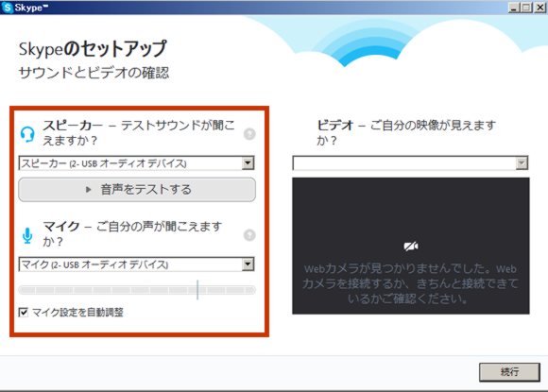Click the Webカメラが見つかりませんでした message

click(x=410, y=283)
